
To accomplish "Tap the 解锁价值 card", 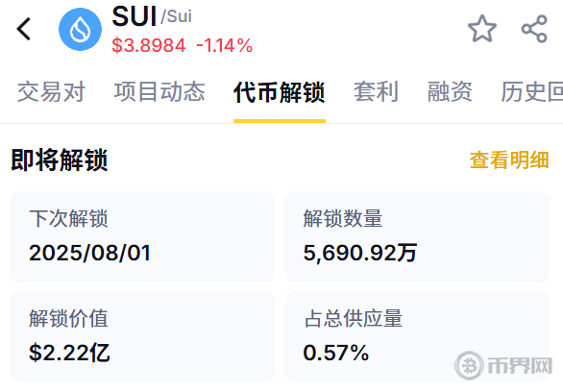I will coord(142,336).
